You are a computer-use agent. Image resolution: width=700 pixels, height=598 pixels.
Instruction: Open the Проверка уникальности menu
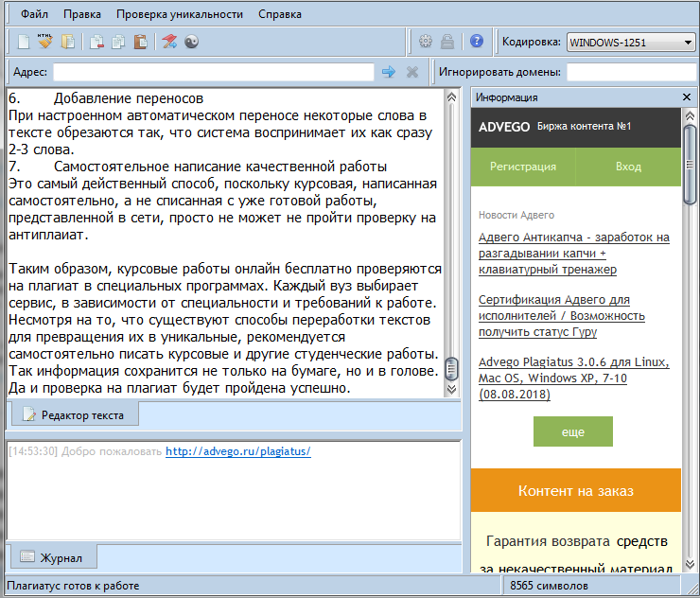180,14
